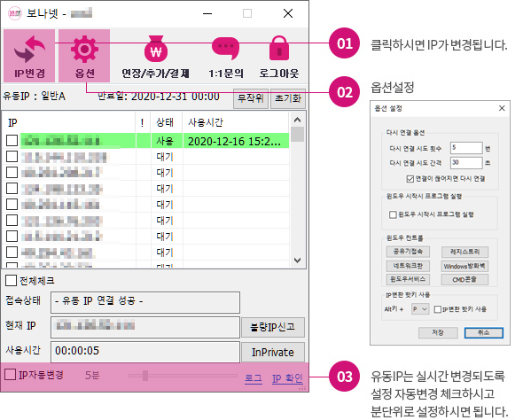The height and width of the screenshot is (420, 523).
Task: Click the IP변경 arrows icon
Action: click(x=29, y=50)
